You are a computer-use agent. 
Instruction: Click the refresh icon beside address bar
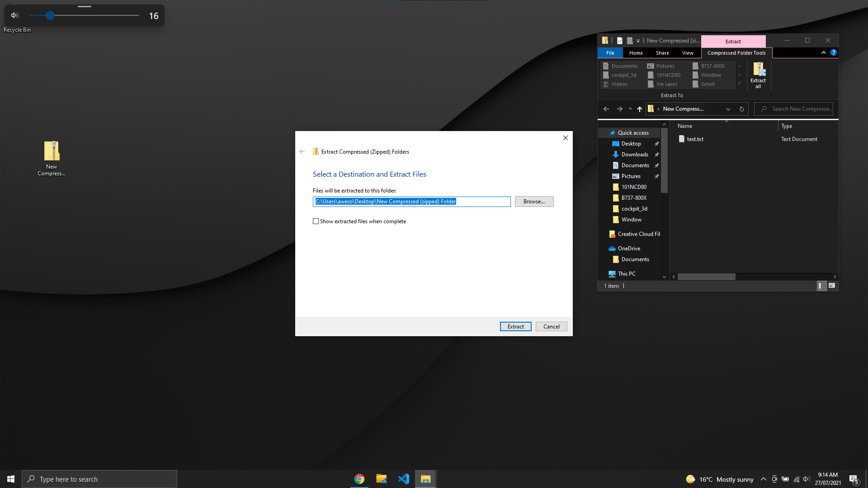tap(742, 109)
